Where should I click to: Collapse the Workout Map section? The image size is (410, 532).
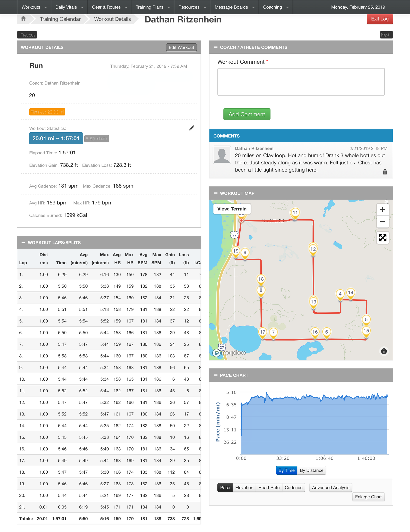215,193
